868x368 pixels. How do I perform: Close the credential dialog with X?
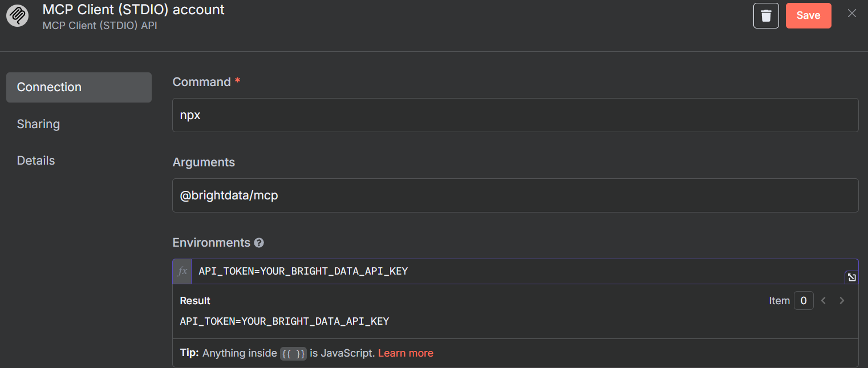pyautogui.click(x=851, y=14)
